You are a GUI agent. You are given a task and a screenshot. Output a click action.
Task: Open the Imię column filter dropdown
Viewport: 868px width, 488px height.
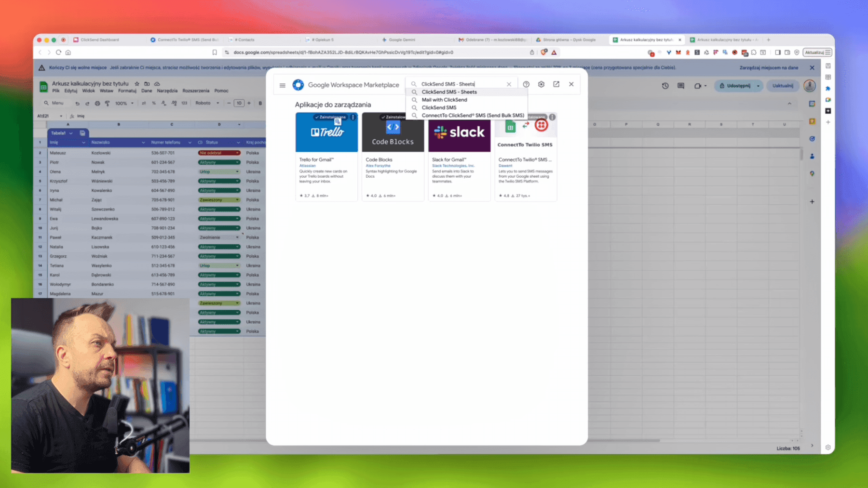pyautogui.click(x=83, y=143)
